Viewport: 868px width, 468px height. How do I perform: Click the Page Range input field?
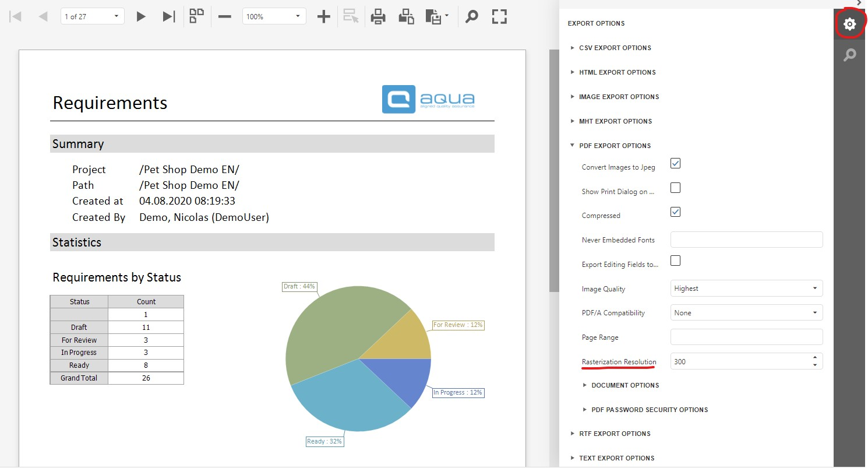(746, 337)
